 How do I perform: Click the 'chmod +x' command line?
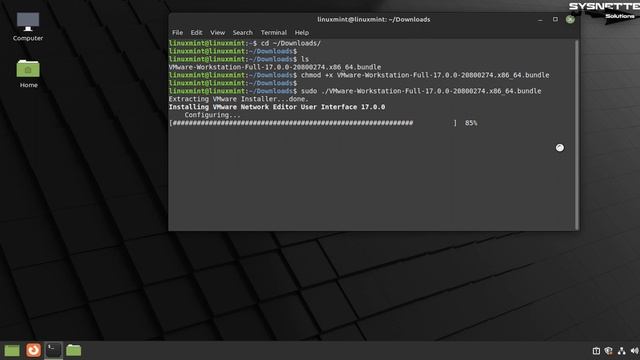tap(359, 75)
